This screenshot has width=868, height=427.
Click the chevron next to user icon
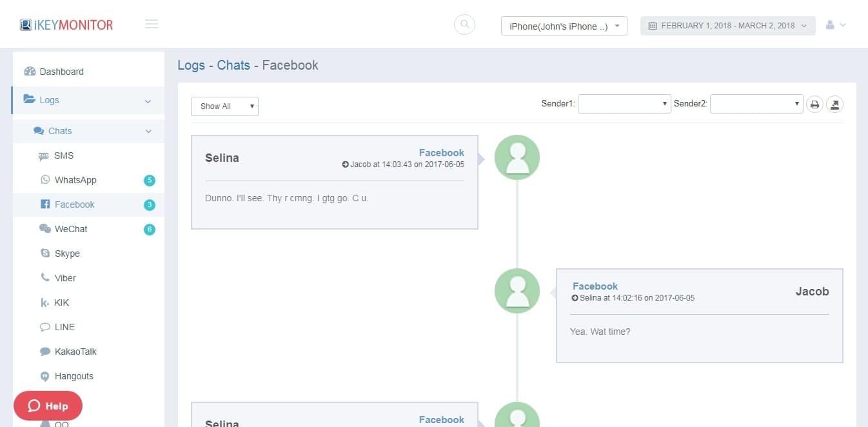[843, 25]
